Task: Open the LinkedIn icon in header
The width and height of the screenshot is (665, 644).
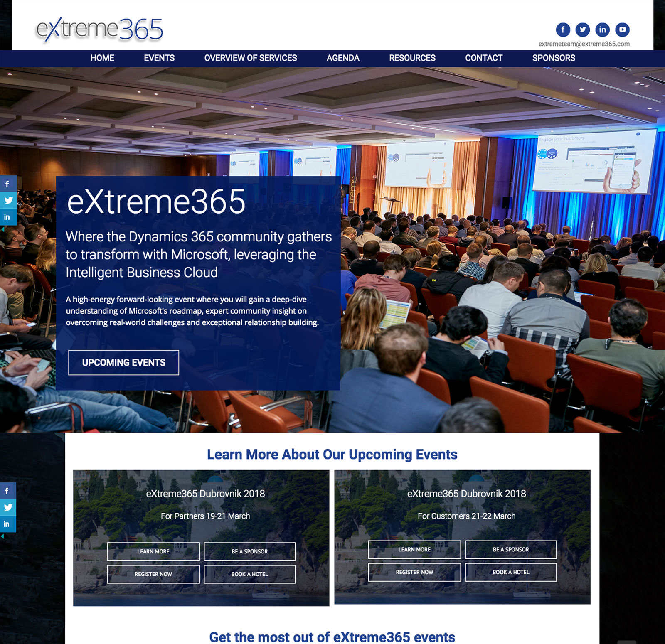Action: 603,29
